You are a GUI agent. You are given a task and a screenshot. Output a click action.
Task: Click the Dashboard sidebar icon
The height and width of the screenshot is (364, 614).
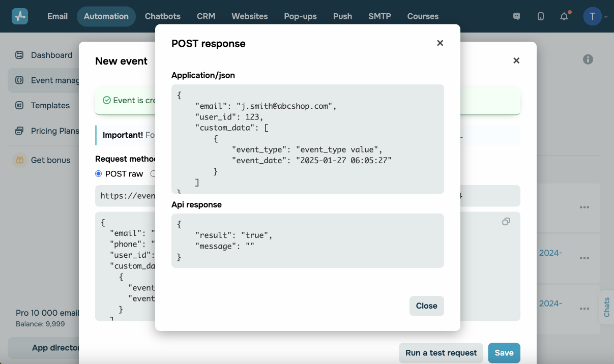[x=19, y=55]
